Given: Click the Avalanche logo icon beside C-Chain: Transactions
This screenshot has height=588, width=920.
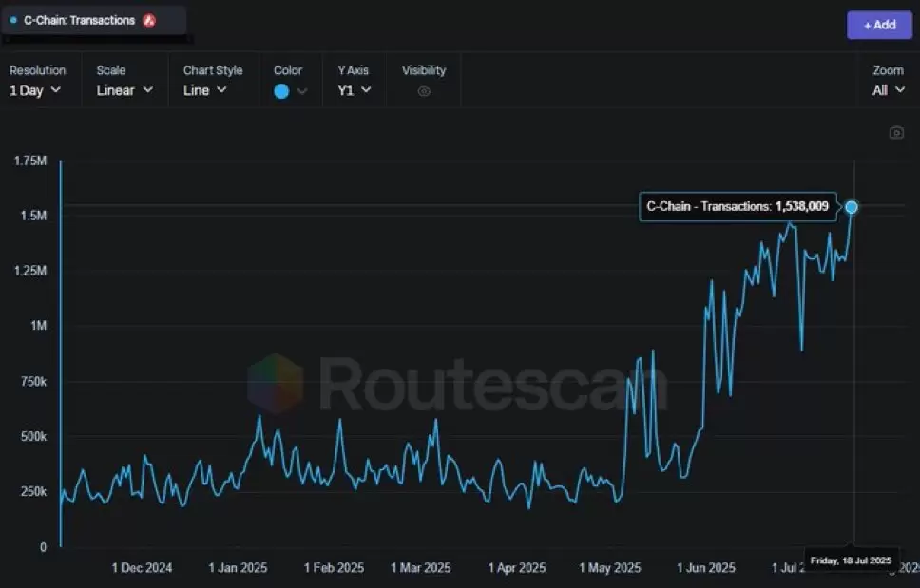Looking at the screenshot, I should click(x=149, y=21).
